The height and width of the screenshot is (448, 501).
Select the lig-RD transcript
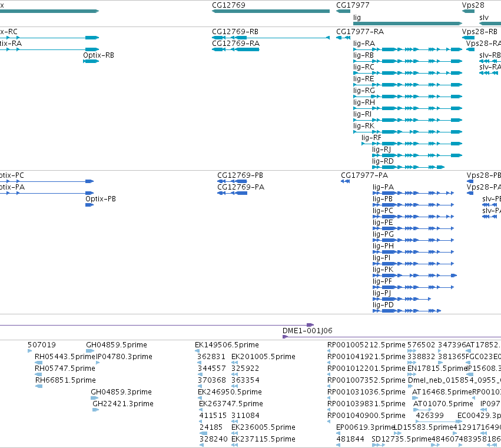coord(383,161)
